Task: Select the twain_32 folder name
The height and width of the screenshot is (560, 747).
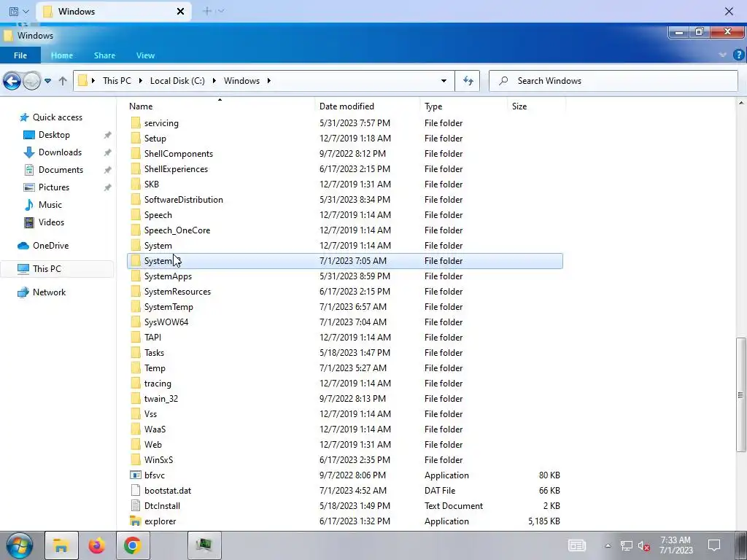Action: pos(161,399)
